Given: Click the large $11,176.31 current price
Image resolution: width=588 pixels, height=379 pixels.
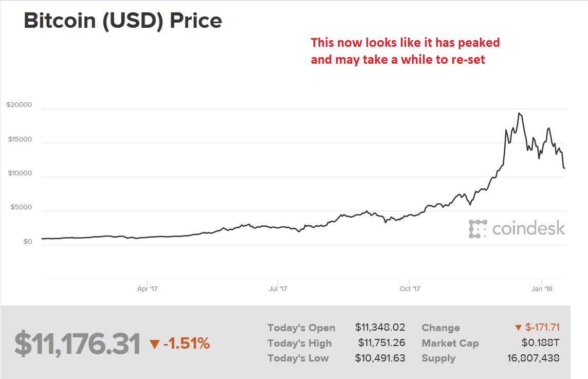Looking at the screenshot, I should (77, 344).
